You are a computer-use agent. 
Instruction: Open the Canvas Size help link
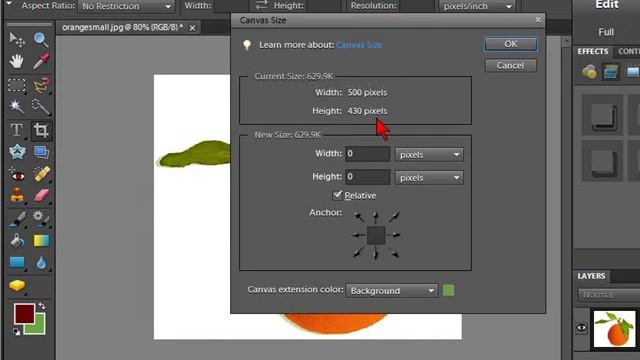(x=359, y=45)
